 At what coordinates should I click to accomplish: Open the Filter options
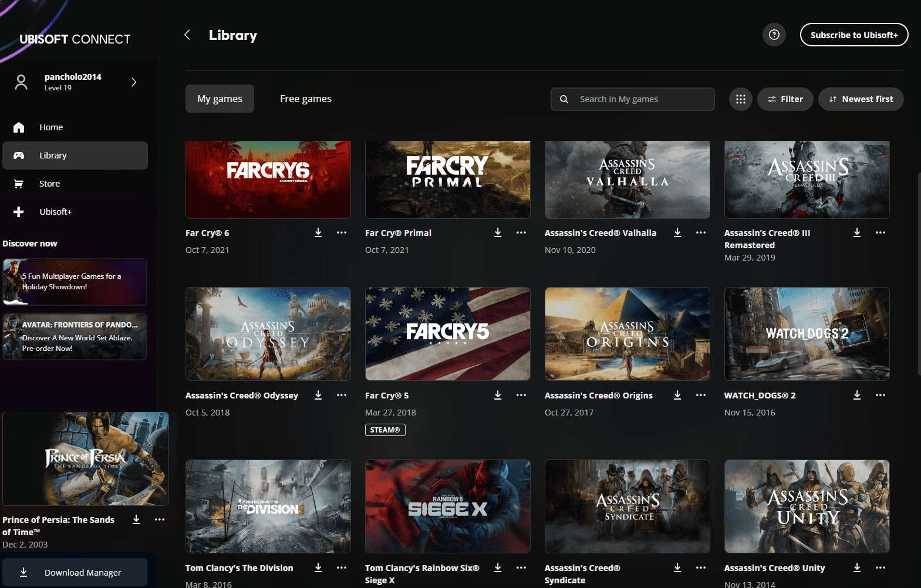coord(785,99)
